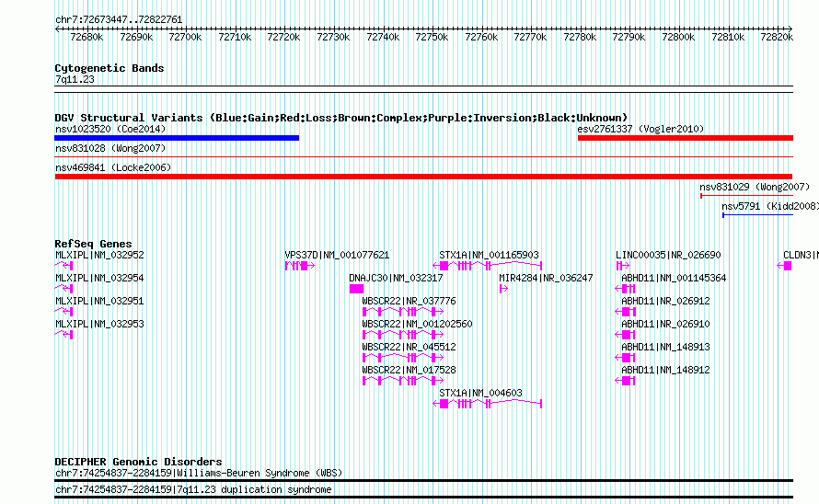Select the MIR4284|NR_036247 label

pyautogui.click(x=546, y=279)
